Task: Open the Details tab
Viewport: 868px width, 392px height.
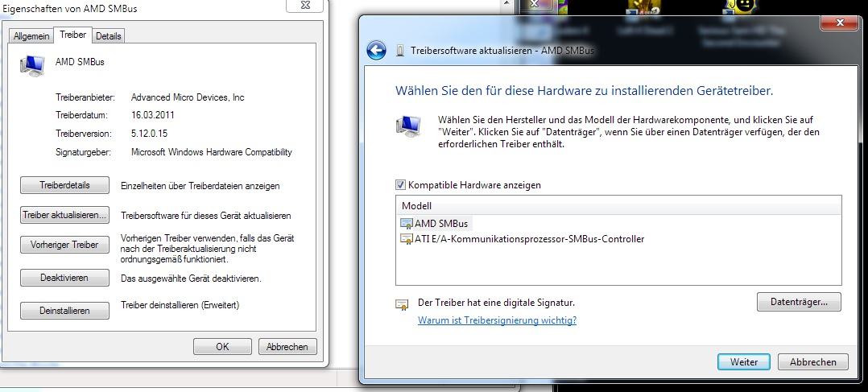Action: [108, 36]
